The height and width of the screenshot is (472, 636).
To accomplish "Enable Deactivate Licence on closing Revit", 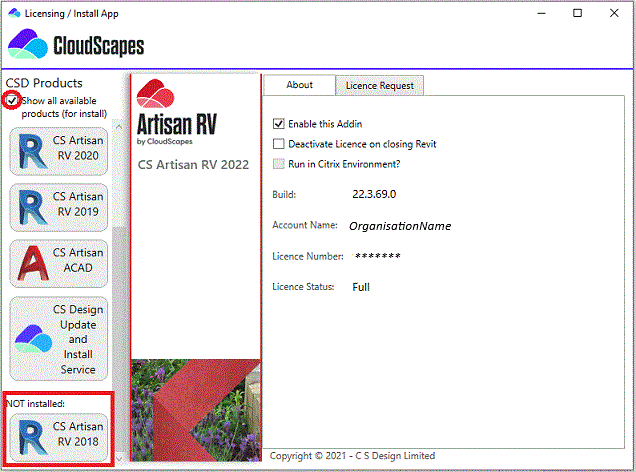I will (279, 144).
